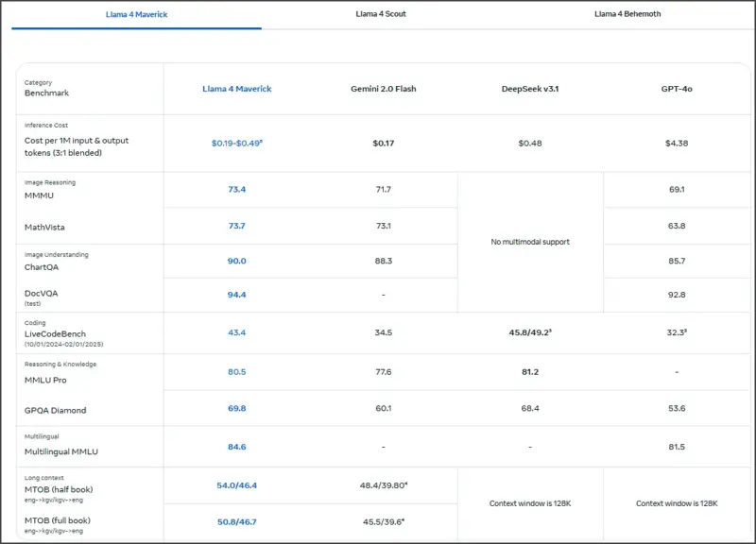Select Maverick's MTOB half book 54.0/46.4
Screen dimensions: 756x544
pyautogui.click(x=237, y=485)
